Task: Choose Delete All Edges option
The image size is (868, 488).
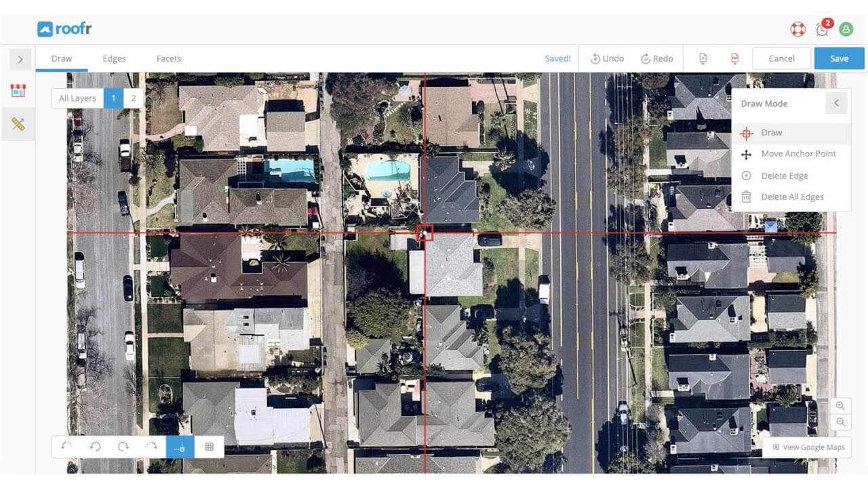Action: (791, 197)
